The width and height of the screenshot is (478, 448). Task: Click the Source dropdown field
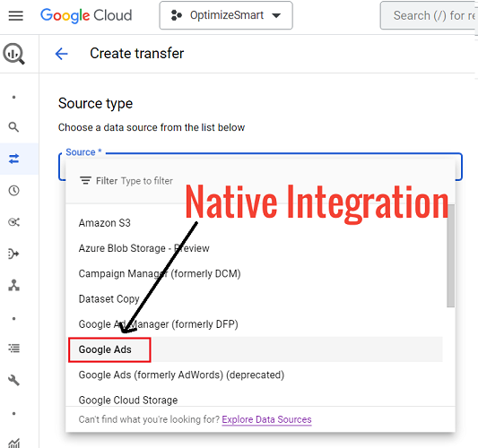[260, 167]
